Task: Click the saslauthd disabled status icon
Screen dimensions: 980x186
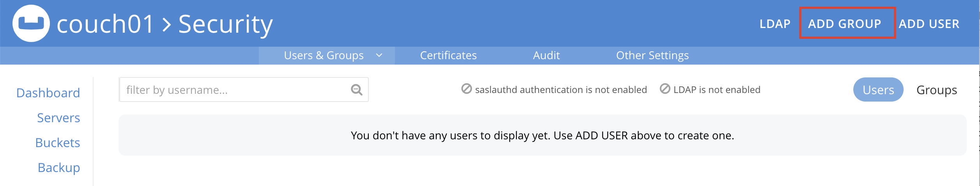Action: (466, 89)
